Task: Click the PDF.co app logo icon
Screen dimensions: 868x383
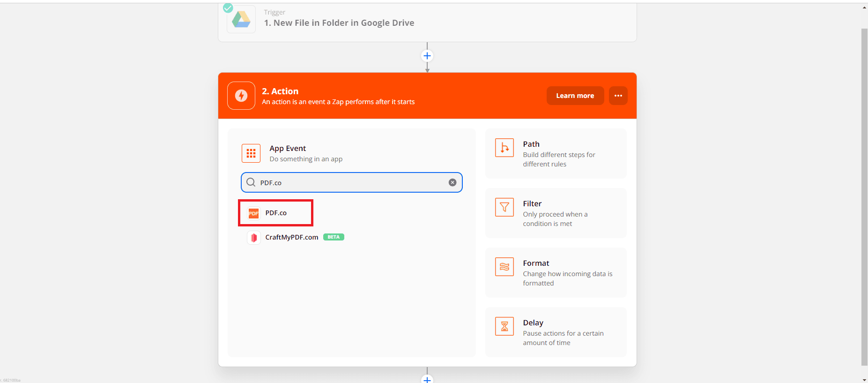Action: point(253,213)
